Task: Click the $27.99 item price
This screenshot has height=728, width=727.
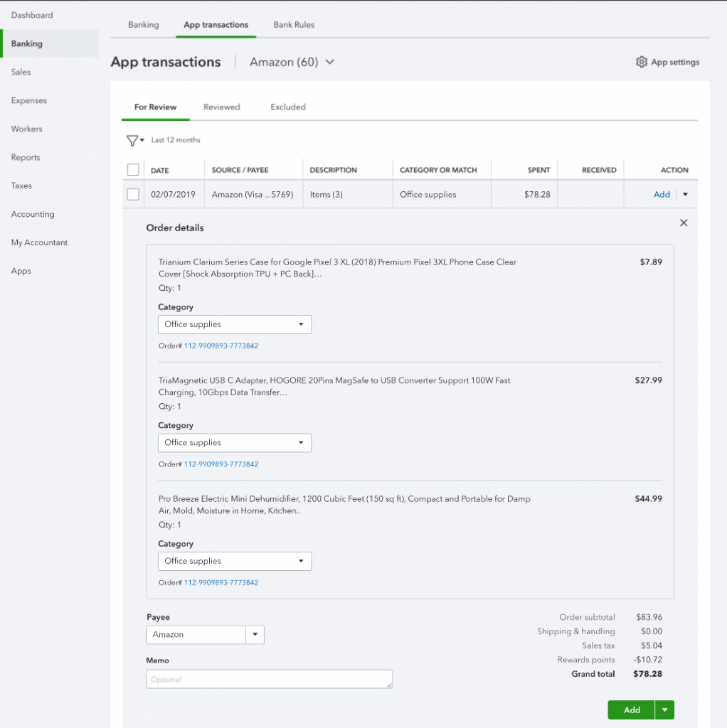Action: tap(649, 380)
